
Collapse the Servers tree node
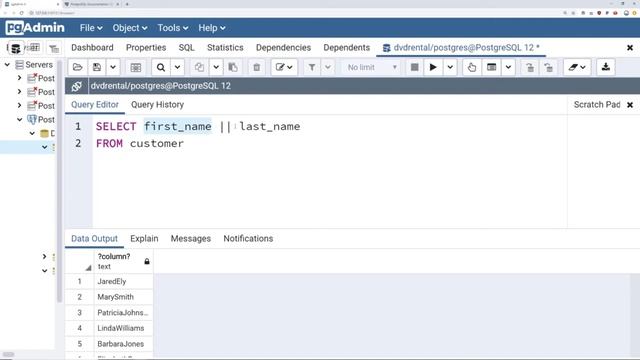(x=7, y=64)
